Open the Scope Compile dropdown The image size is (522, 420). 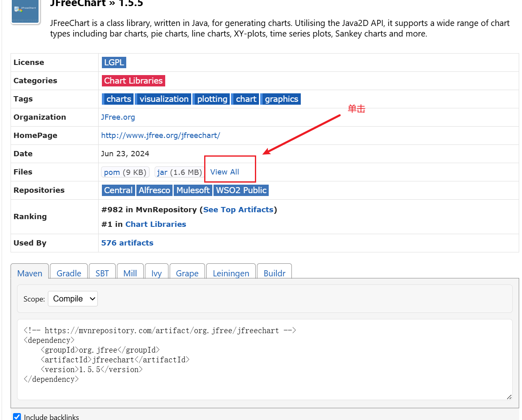[x=73, y=299]
